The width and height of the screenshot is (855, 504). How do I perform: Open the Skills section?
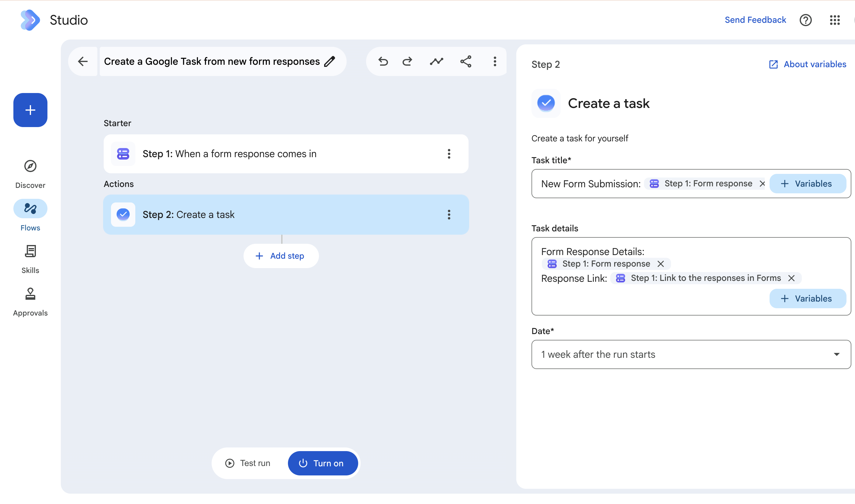click(x=30, y=259)
